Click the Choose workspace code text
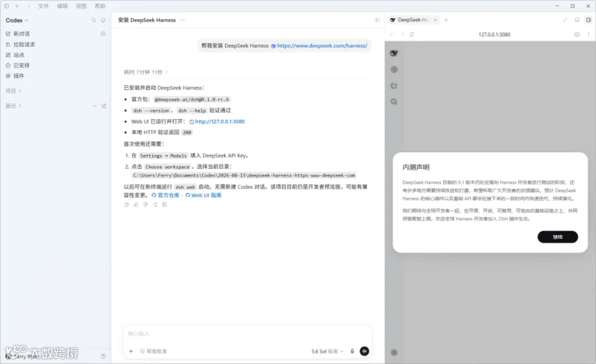This screenshot has height=364, width=596. 168,167
